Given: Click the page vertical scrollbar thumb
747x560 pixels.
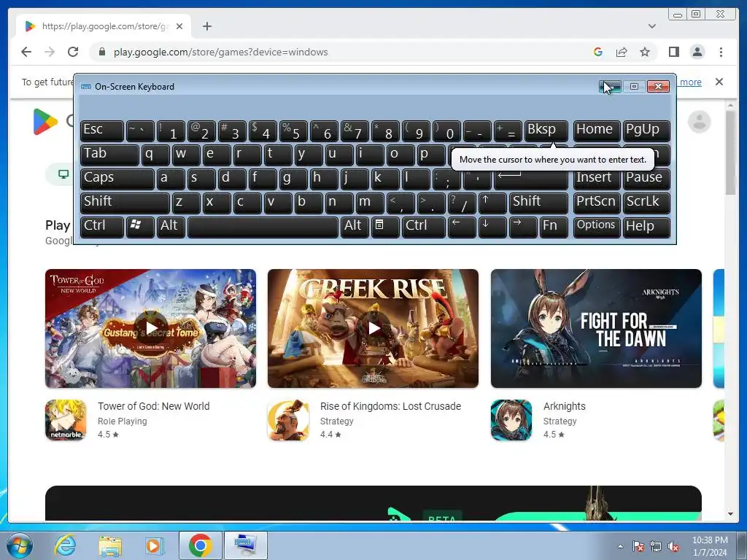Looking at the screenshot, I should (730, 152).
